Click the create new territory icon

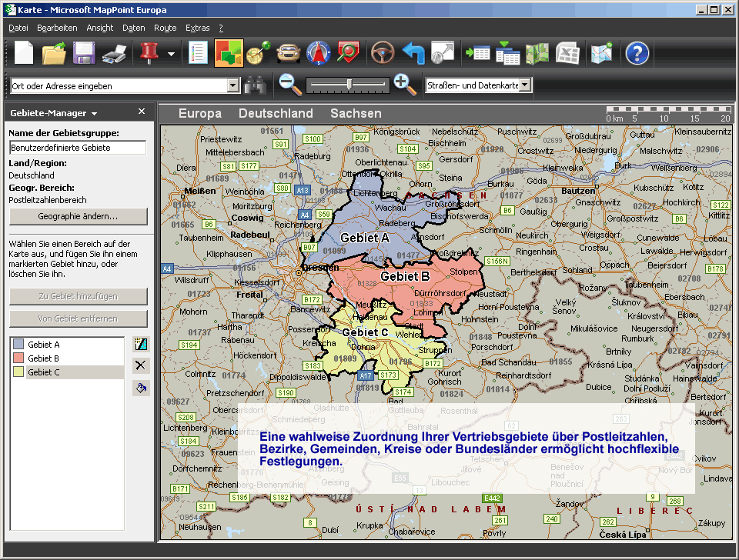point(141,344)
